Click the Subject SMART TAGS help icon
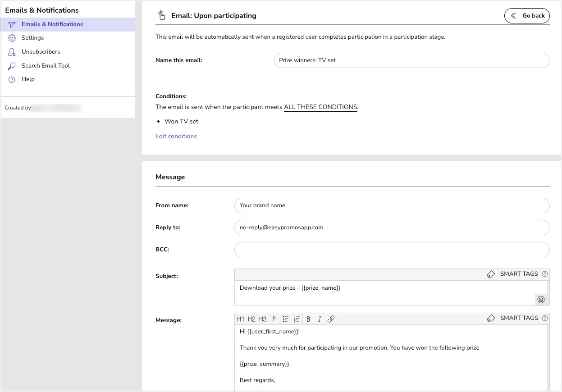This screenshot has width=562, height=392. click(x=545, y=274)
